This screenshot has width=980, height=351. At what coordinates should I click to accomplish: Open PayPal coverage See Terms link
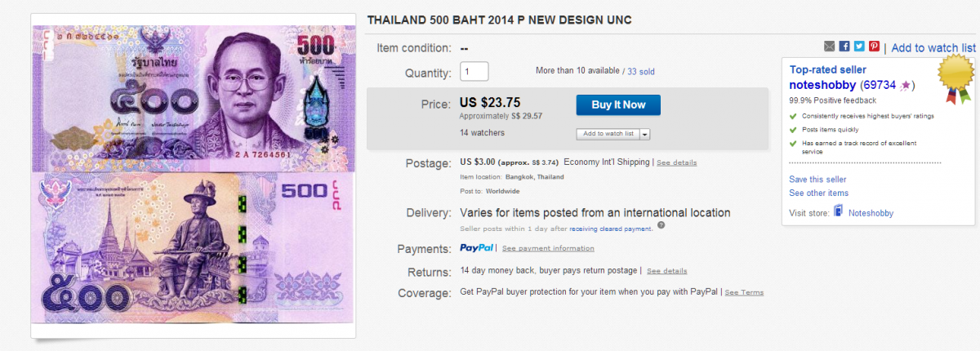744,292
